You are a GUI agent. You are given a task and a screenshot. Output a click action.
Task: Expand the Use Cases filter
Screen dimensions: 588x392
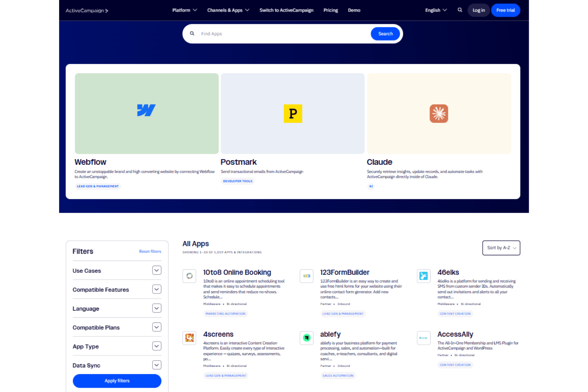157,270
